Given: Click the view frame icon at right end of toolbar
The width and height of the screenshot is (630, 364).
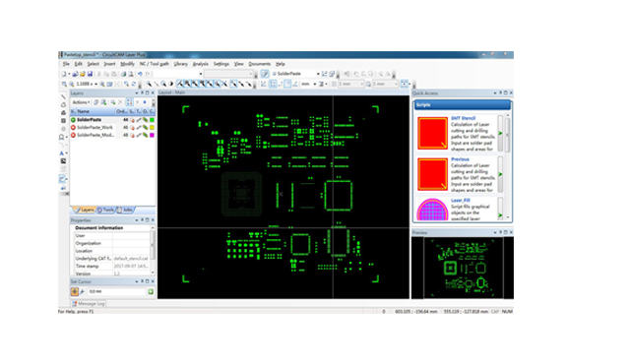Looking at the screenshot, I should 405,84.
